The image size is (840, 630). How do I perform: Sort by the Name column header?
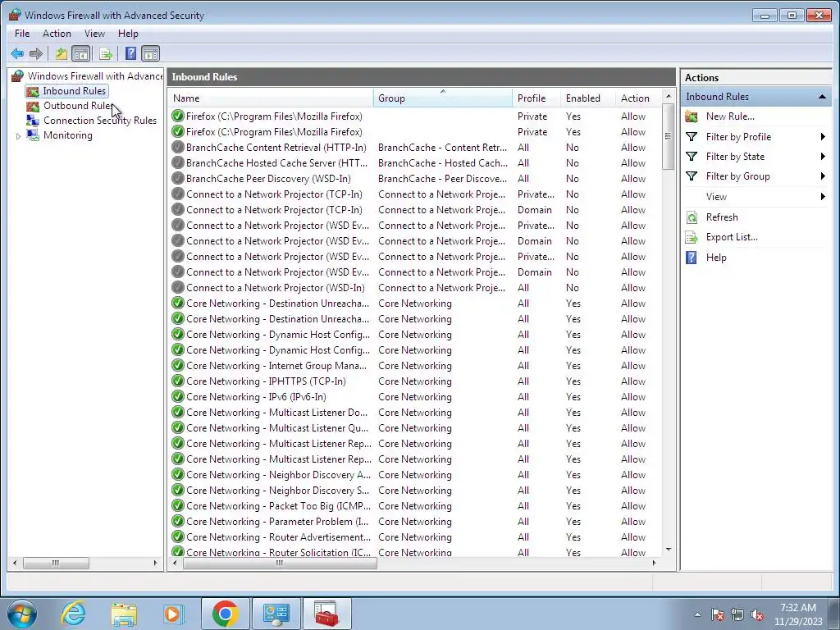coord(271,98)
